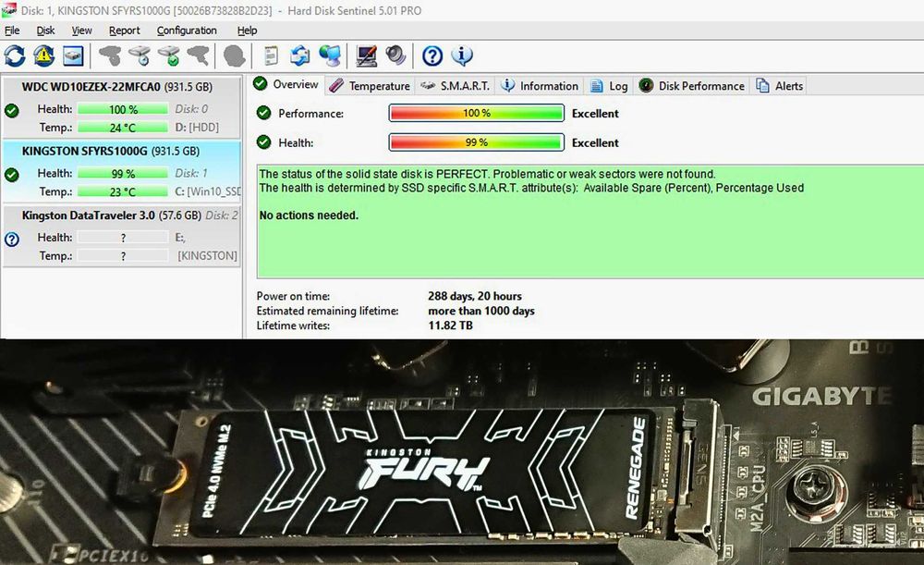924x565 pixels.
Task: Click the '[KINGSTON]' volume label
Action: click(x=207, y=256)
